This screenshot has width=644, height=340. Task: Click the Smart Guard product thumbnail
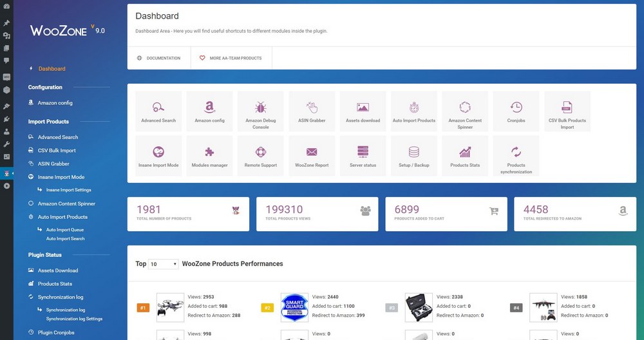click(294, 307)
